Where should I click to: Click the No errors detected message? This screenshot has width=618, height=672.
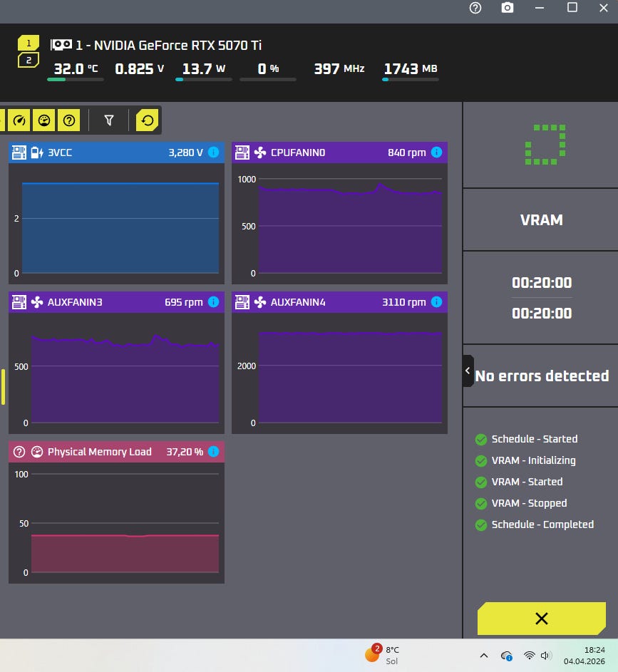(x=542, y=376)
